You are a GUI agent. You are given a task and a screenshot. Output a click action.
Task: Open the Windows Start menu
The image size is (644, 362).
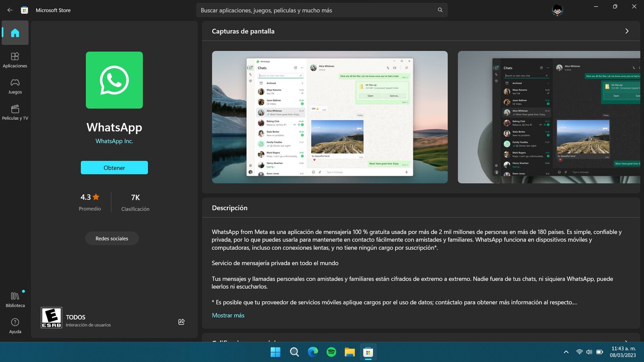pyautogui.click(x=275, y=352)
